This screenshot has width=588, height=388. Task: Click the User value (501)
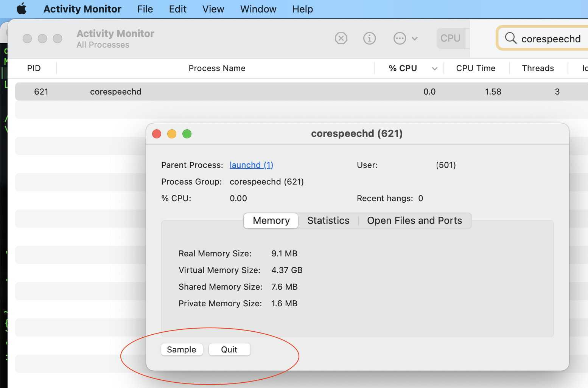[x=446, y=165]
